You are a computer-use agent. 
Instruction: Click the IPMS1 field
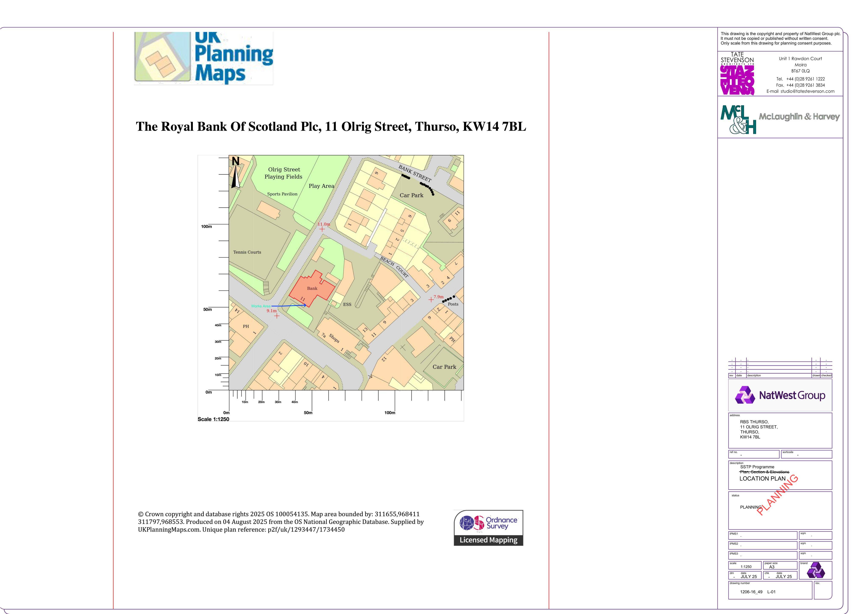tap(762, 535)
